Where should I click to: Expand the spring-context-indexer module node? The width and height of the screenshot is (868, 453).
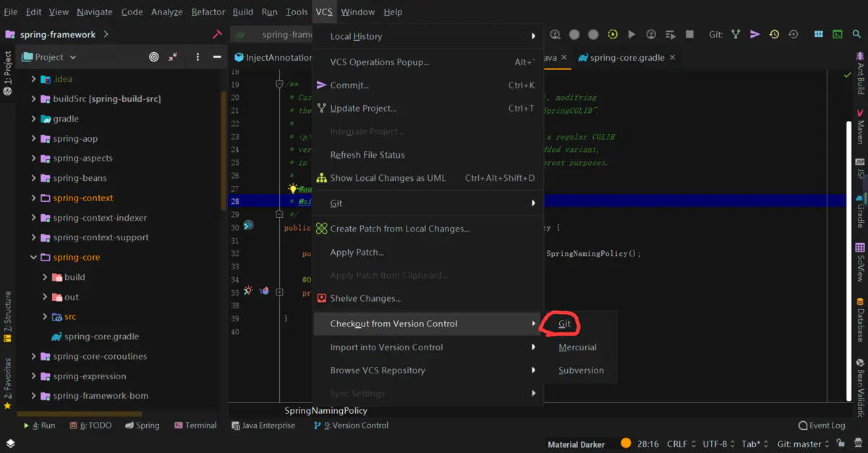[34, 217]
